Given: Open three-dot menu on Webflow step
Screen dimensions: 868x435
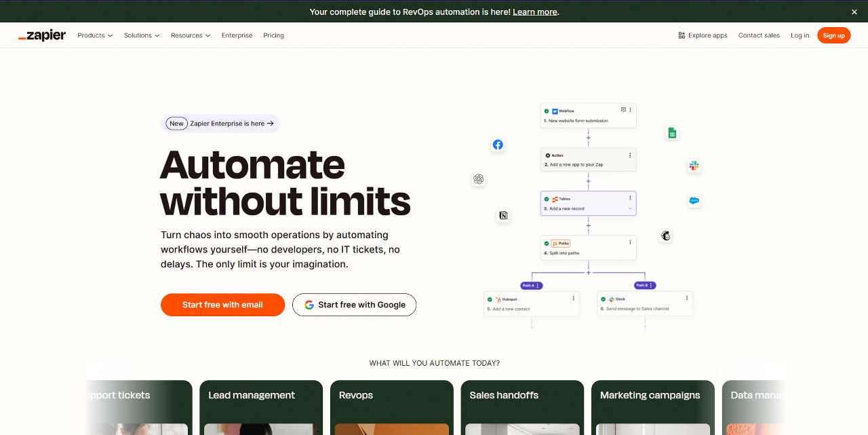Looking at the screenshot, I should pos(630,110).
